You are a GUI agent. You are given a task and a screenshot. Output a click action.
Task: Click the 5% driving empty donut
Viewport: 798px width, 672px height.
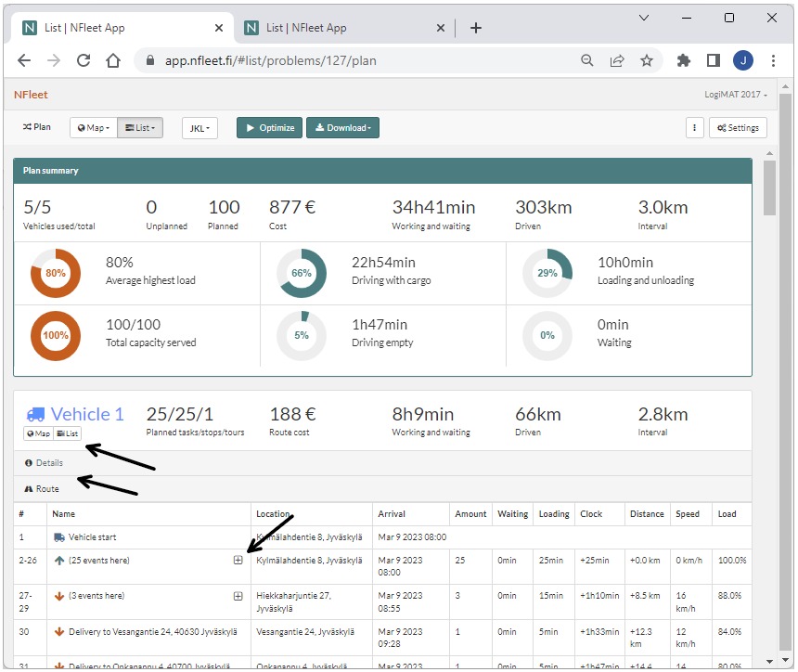302,335
